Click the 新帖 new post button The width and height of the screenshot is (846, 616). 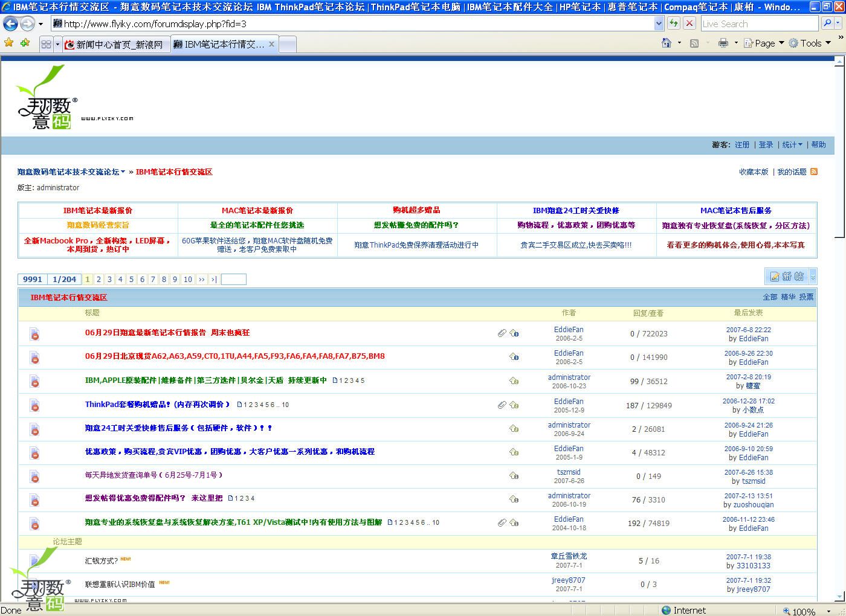pyautogui.click(x=787, y=276)
